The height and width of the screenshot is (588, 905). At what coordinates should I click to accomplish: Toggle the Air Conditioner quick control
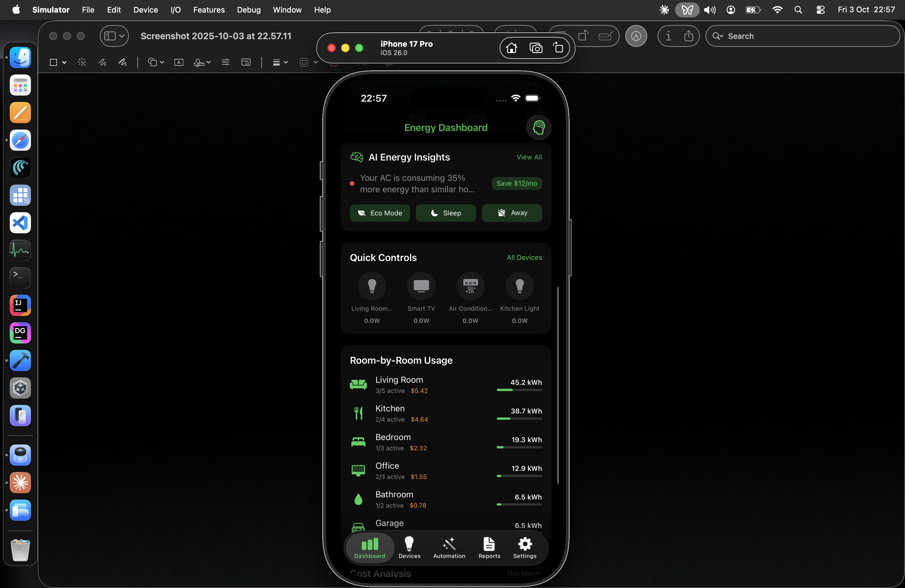click(x=470, y=286)
